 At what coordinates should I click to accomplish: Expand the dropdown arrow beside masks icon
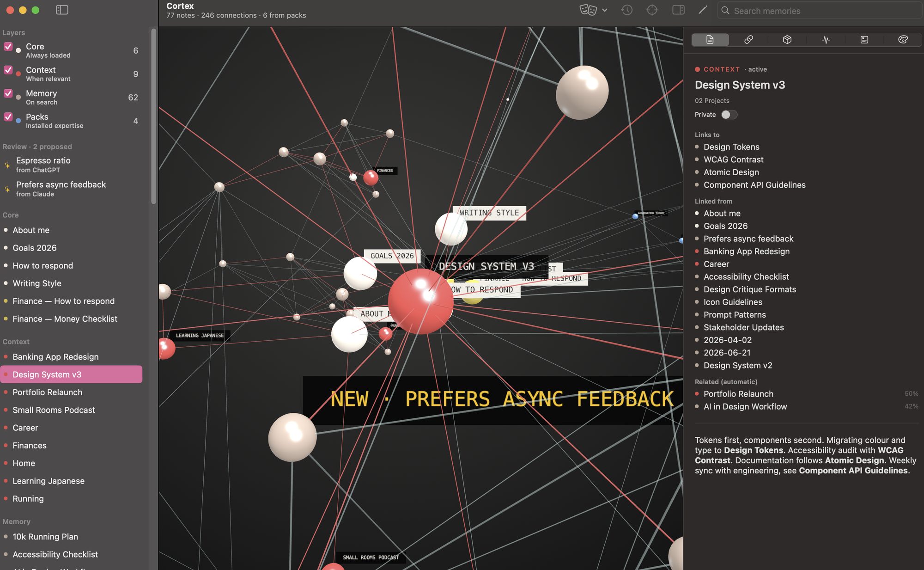(604, 10)
